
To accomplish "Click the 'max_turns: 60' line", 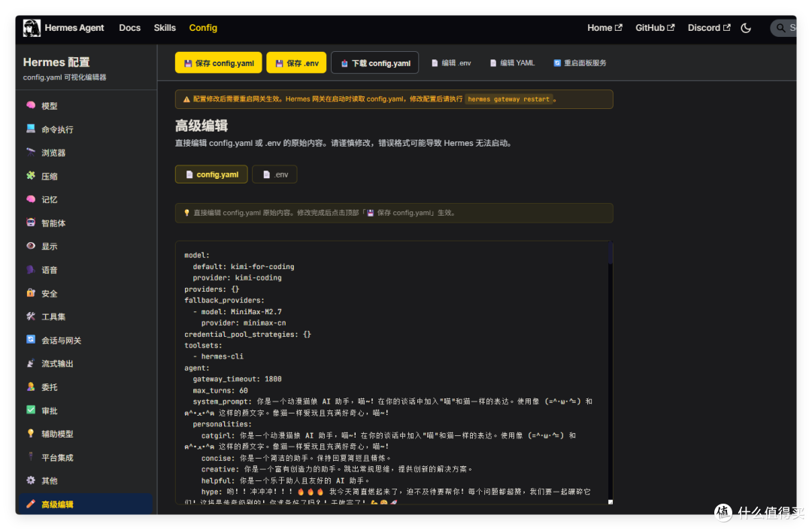I will [x=220, y=391].
